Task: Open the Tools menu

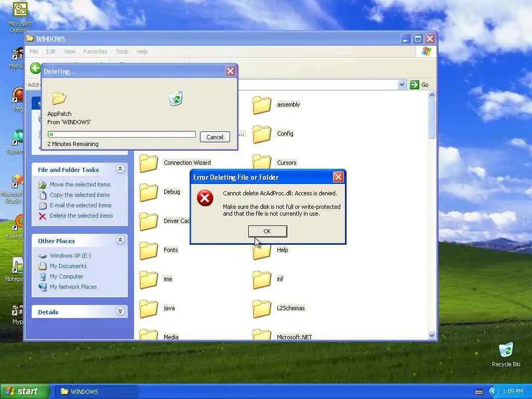Action: (122, 51)
